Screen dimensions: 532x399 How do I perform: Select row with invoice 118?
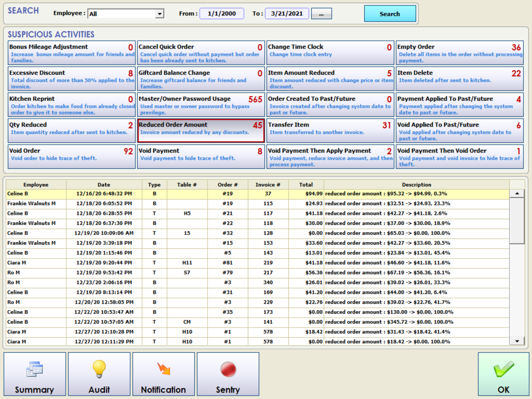(x=258, y=223)
